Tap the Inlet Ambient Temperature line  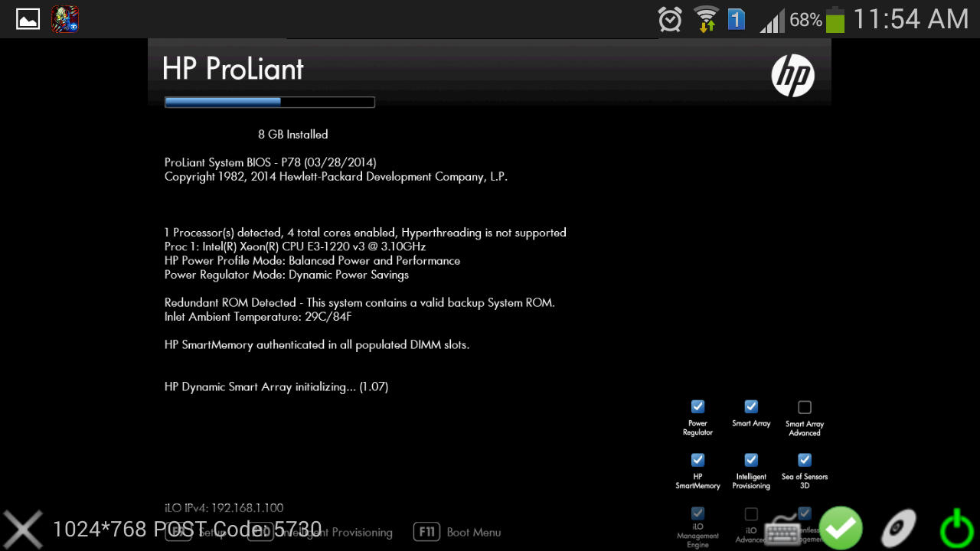point(258,317)
